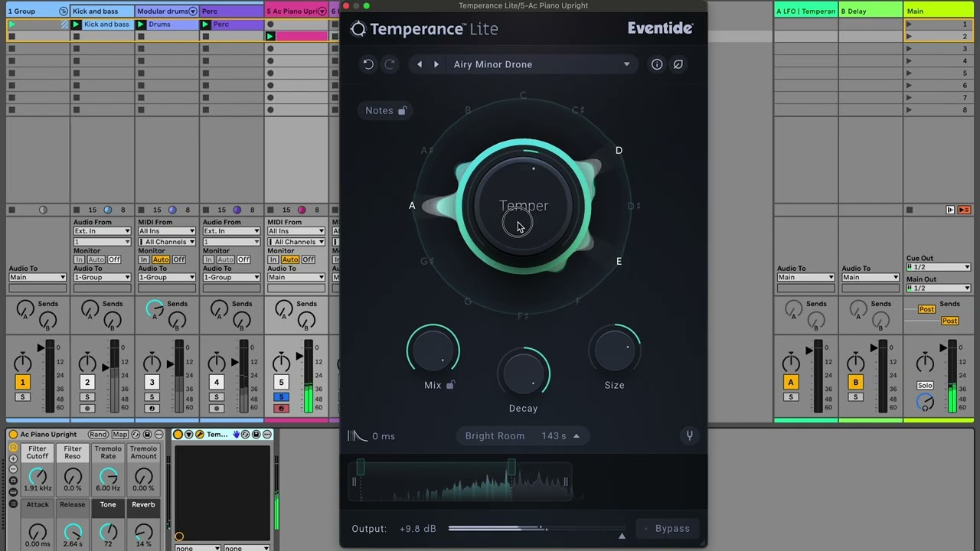The height and width of the screenshot is (551, 980).
Task: Arm track 5 for recording
Action: point(281,408)
